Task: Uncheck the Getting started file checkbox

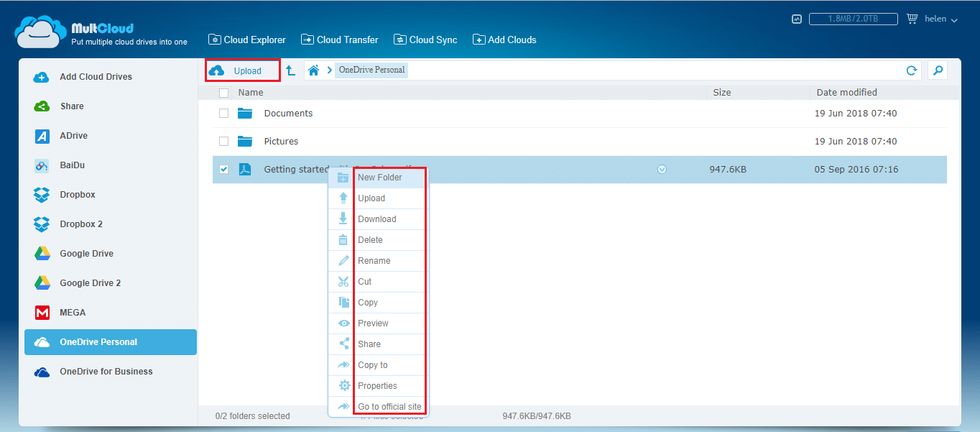Action: point(223,169)
